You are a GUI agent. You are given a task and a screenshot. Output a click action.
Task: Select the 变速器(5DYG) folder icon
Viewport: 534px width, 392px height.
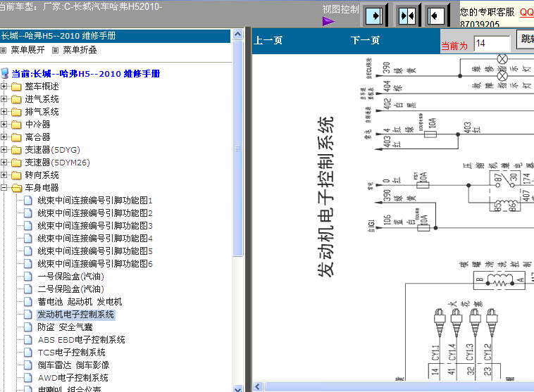(x=16, y=150)
